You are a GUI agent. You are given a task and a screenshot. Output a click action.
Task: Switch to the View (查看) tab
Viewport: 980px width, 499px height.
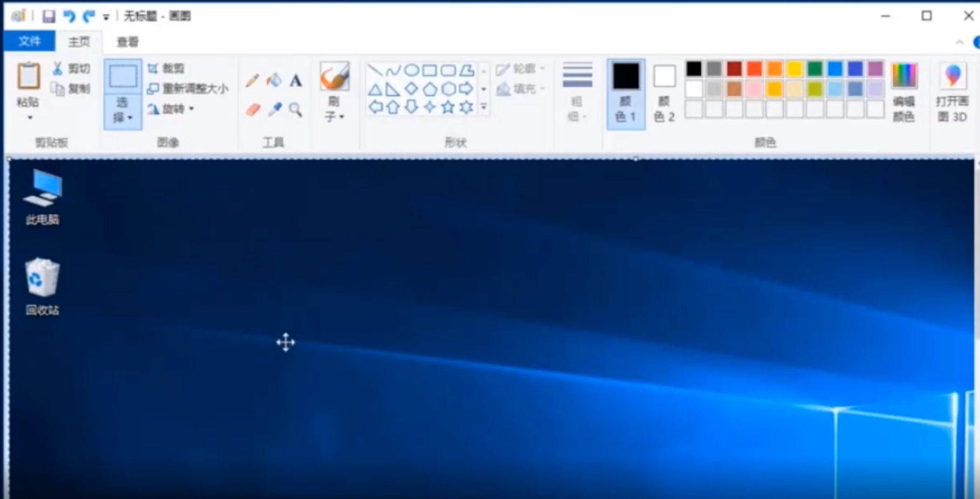tap(128, 41)
